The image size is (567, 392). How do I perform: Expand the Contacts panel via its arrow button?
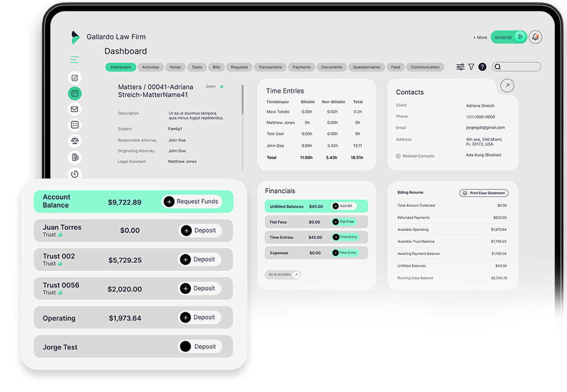(507, 86)
